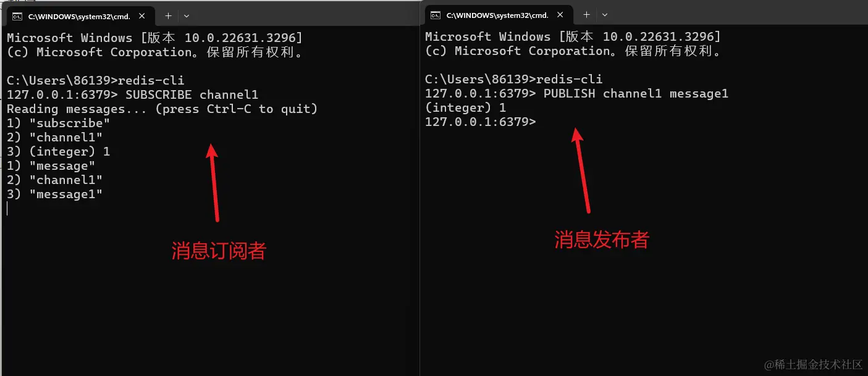This screenshot has height=376, width=868.
Task: Click the cmd icon in the right terminal tab
Action: click(436, 15)
